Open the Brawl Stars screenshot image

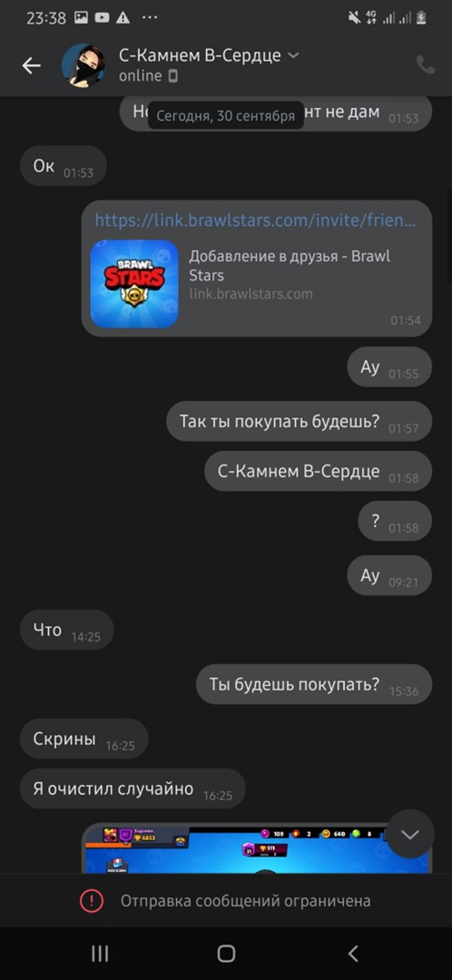pyautogui.click(x=256, y=848)
